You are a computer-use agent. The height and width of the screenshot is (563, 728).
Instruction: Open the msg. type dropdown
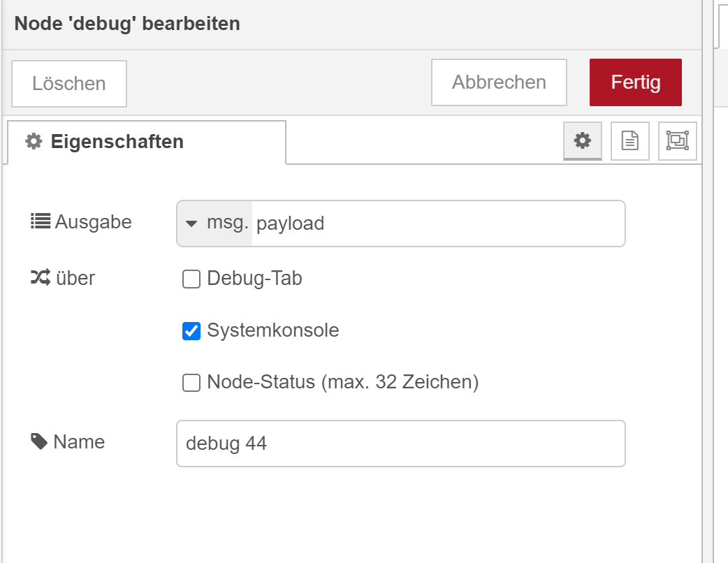pyautogui.click(x=214, y=224)
